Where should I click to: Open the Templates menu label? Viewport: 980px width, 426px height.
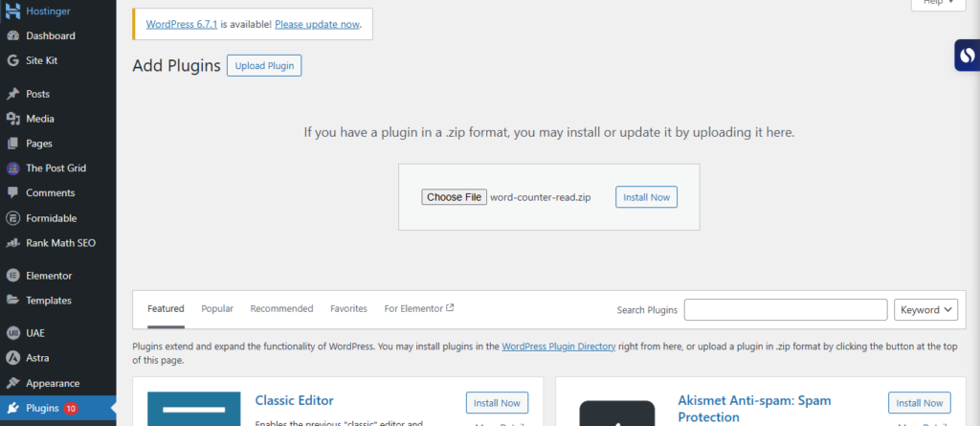[x=49, y=301]
